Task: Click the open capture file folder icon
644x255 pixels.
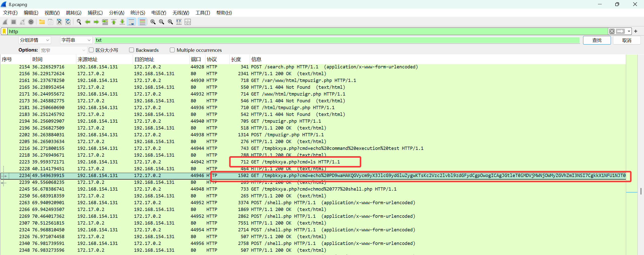Action: [x=42, y=22]
